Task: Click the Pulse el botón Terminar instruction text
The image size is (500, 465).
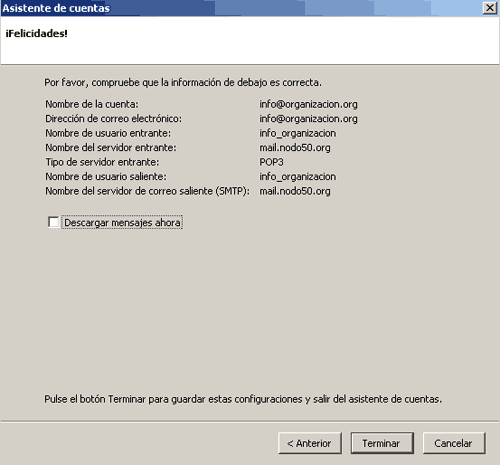Action: point(243,399)
